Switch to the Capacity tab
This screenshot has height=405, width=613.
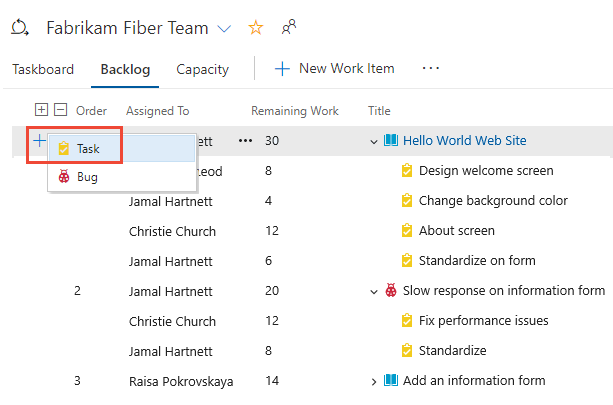pos(202,69)
